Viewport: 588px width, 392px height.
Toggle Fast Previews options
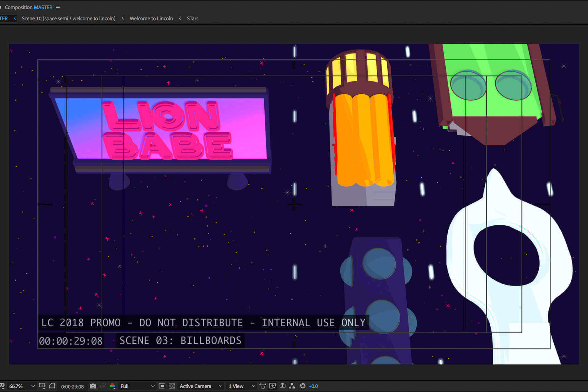[273, 386]
